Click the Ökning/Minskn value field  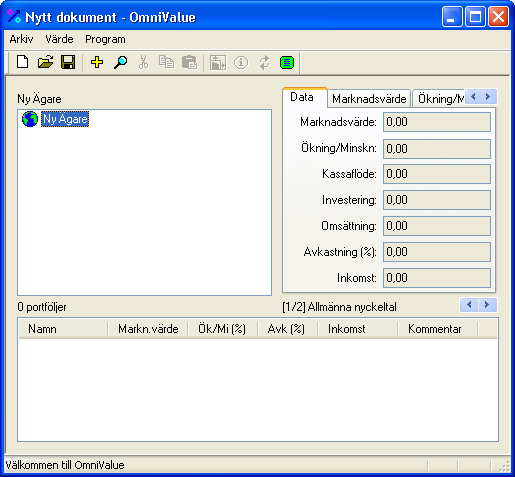pyautogui.click(x=437, y=149)
